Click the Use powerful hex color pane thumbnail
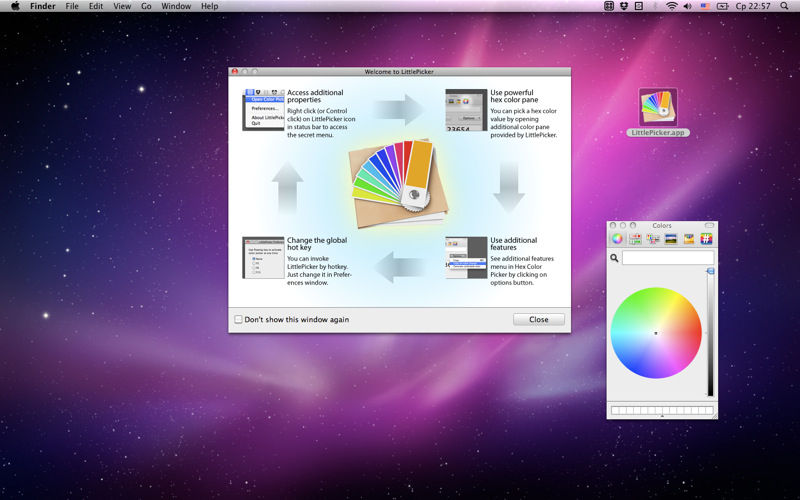Viewport: 800px width, 500px height. tap(466, 110)
